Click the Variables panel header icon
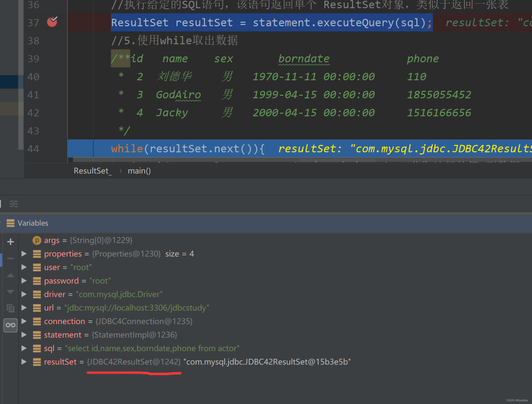 (x=10, y=223)
